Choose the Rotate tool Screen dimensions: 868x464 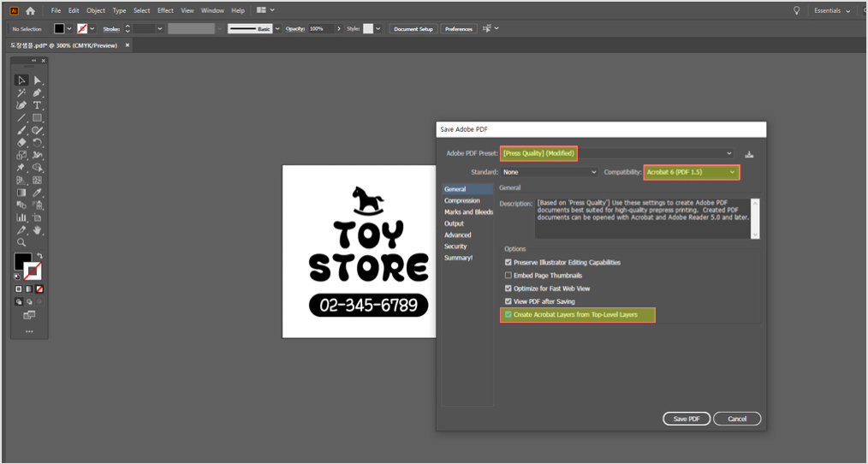click(37, 143)
